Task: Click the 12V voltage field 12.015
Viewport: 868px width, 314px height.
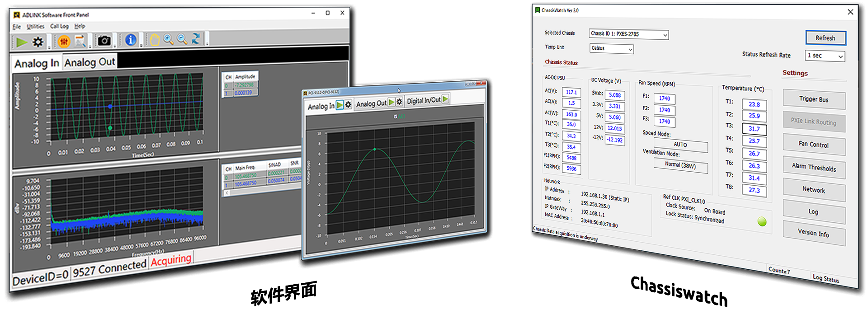Action: pyautogui.click(x=615, y=129)
